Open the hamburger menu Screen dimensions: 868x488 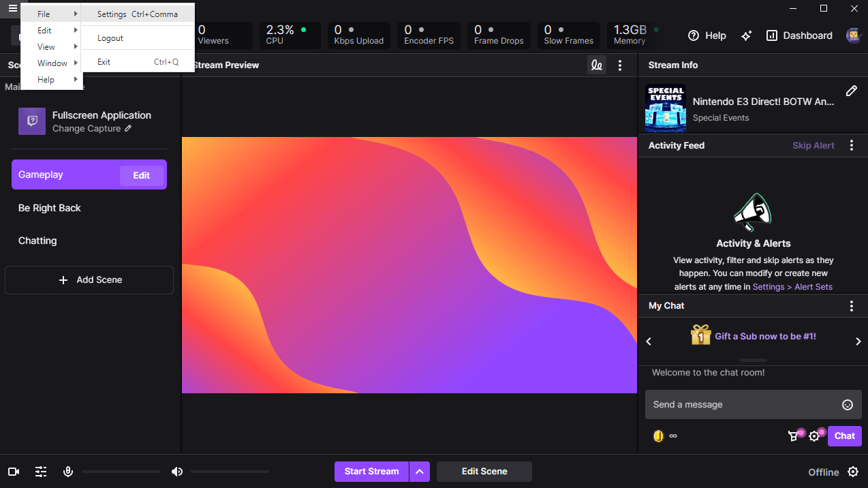coord(12,9)
